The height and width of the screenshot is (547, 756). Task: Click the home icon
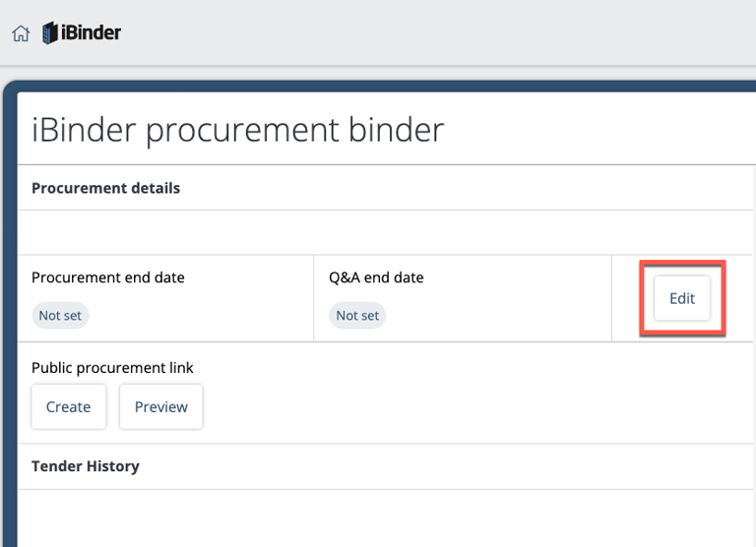(x=21, y=33)
